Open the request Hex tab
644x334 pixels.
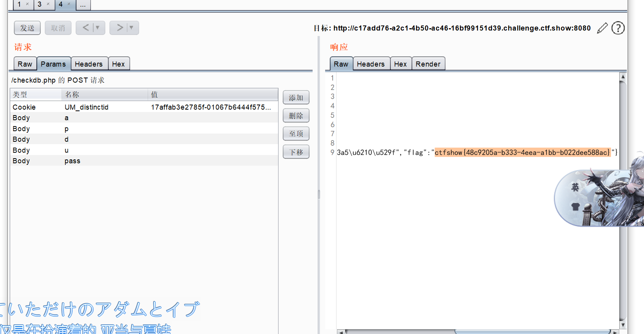tap(118, 64)
